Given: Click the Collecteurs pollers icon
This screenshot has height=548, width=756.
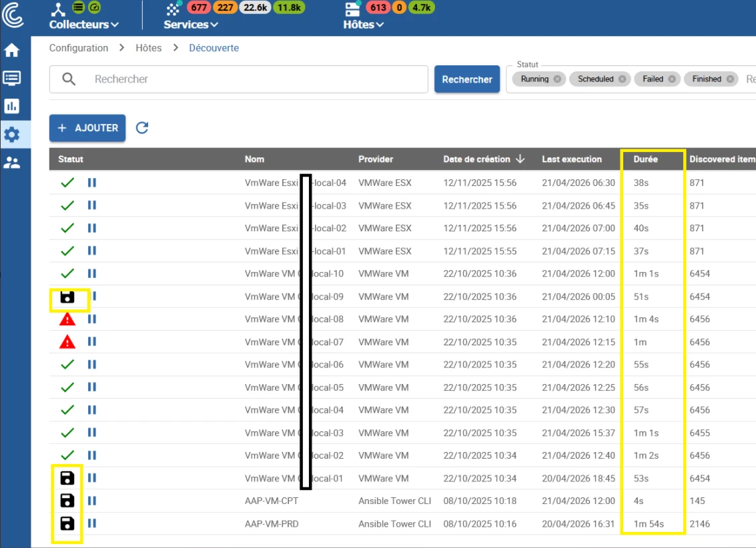Looking at the screenshot, I should (58, 9).
